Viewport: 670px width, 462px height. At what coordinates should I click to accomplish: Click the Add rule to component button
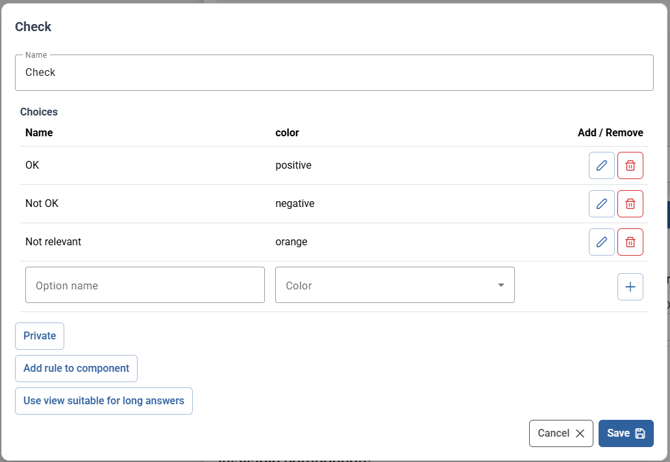point(76,368)
